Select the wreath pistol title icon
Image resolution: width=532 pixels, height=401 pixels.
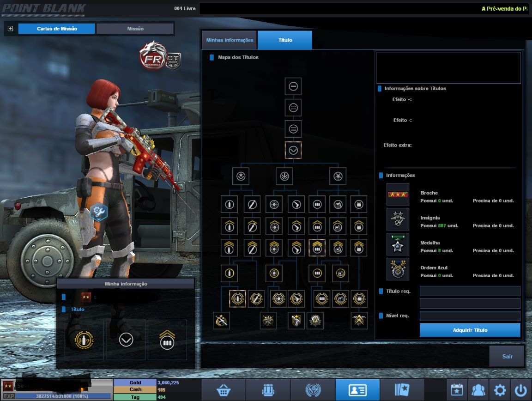296,299
